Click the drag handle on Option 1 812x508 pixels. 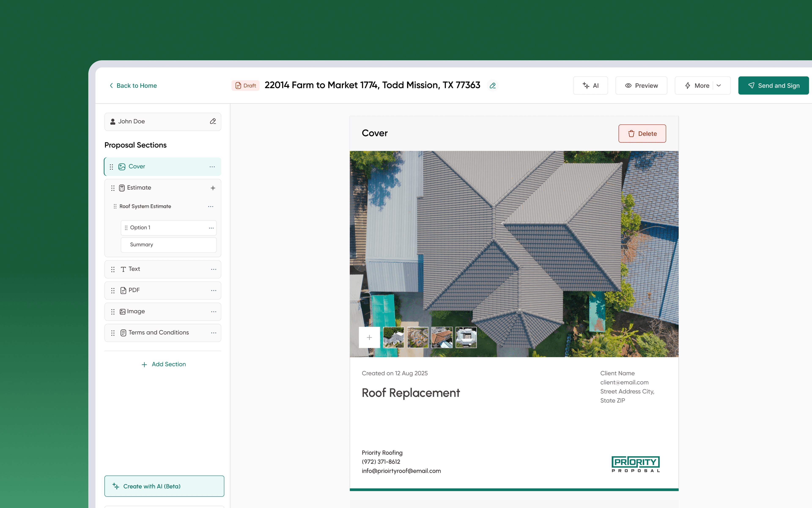(126, 228)
